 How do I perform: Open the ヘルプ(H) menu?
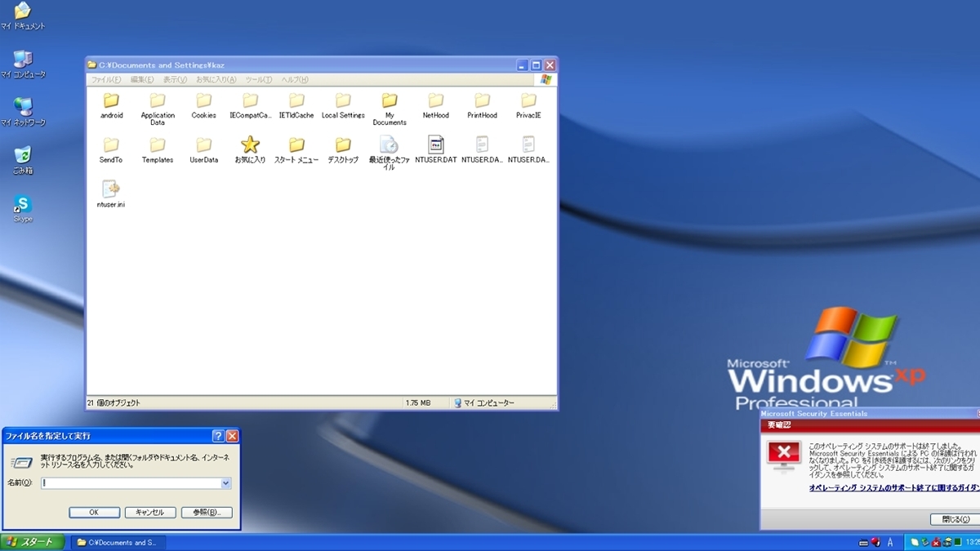tap(295, 80)
